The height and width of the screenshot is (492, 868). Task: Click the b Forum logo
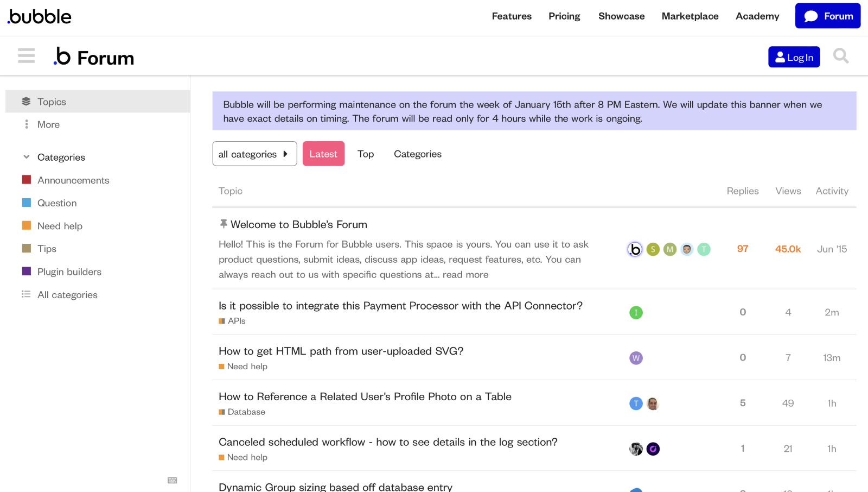click(94, 57)
